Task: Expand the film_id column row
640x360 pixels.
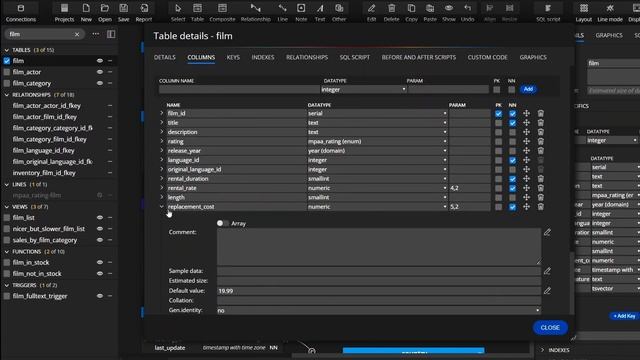Action: pos(162,113)
